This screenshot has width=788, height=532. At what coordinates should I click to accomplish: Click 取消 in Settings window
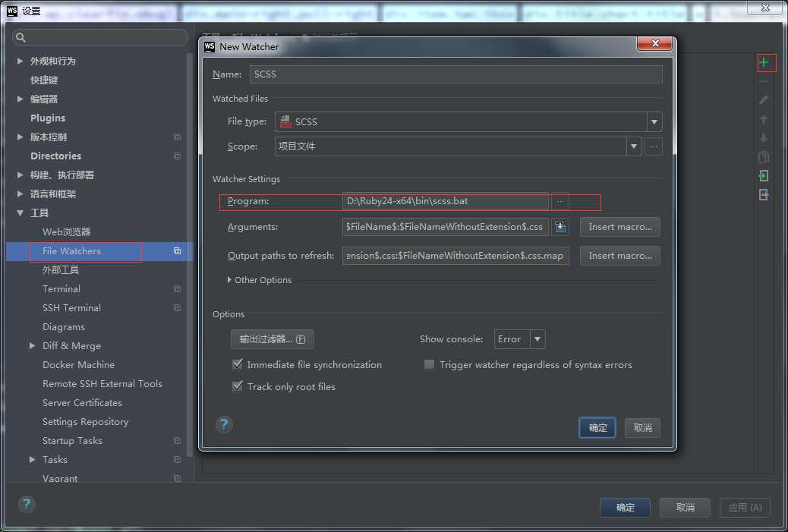(685, 508)
